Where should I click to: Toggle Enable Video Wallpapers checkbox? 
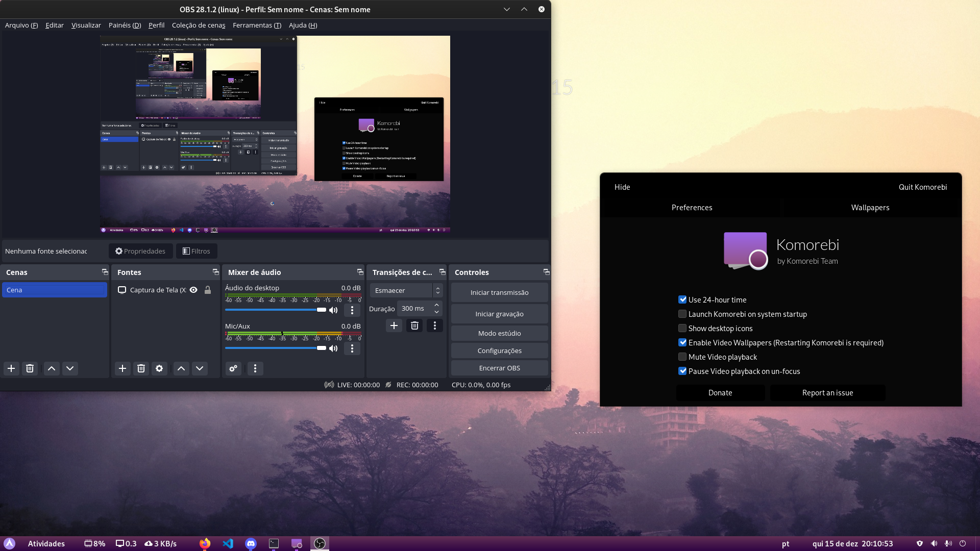coord(682,342)
